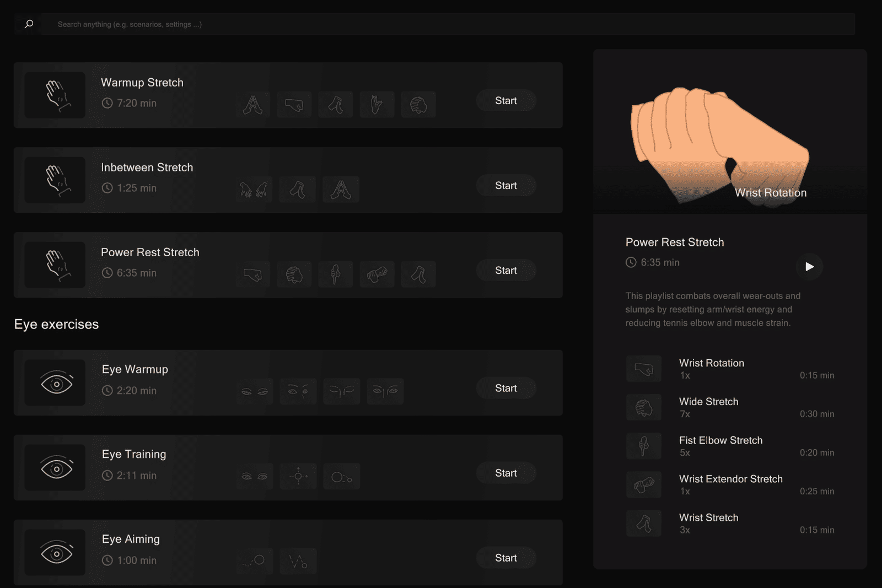The image size is (882, 588).
Task: Click third exercise icon in Warmup Stretch row
Action: (x=336, y=105)
